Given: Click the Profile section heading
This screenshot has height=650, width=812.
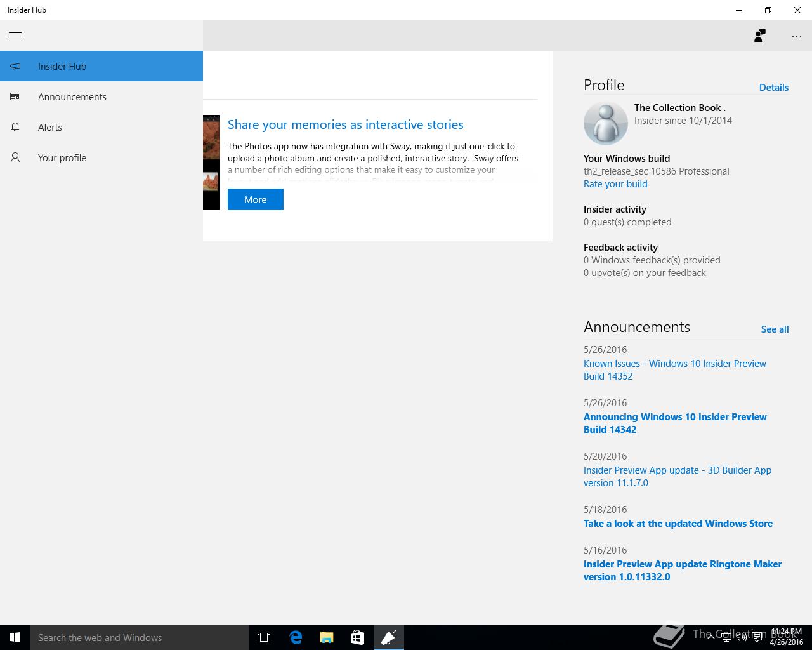Looking at the screenshot, I should pyautogui.click(x=604, y=85).
